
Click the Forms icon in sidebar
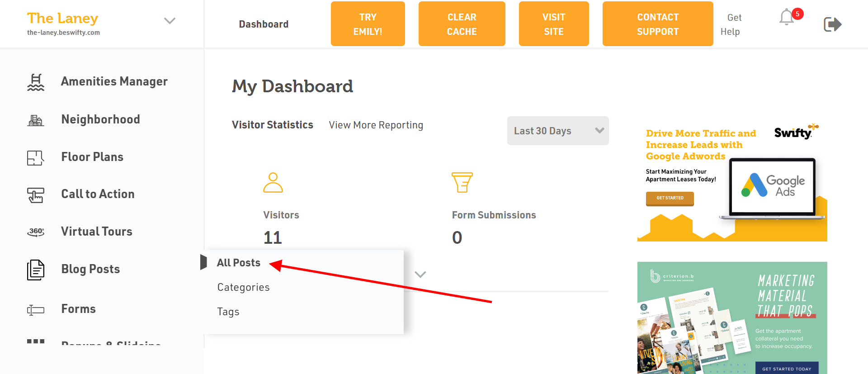click(36, 310)
